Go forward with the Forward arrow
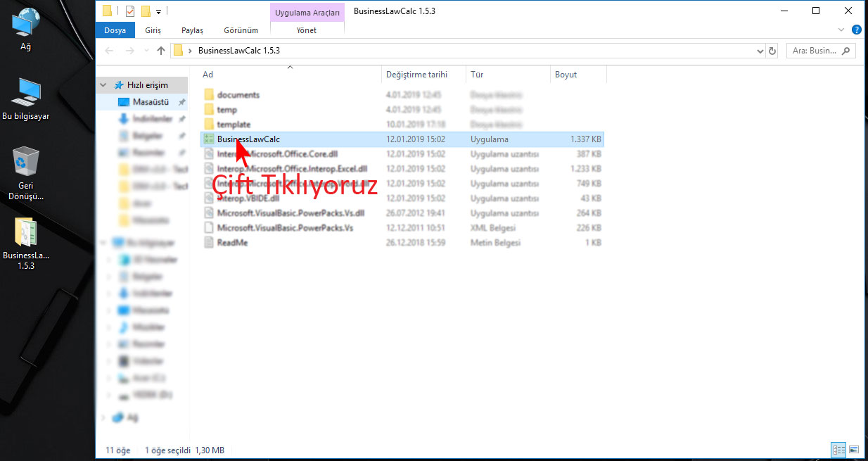The image size is (868, 461). pos(129,51)
